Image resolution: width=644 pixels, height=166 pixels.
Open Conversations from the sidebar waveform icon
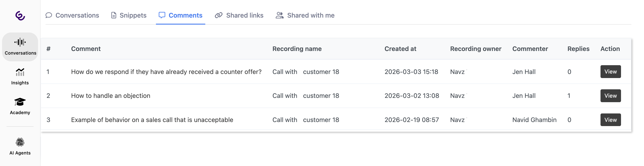(x=20, y=42)
